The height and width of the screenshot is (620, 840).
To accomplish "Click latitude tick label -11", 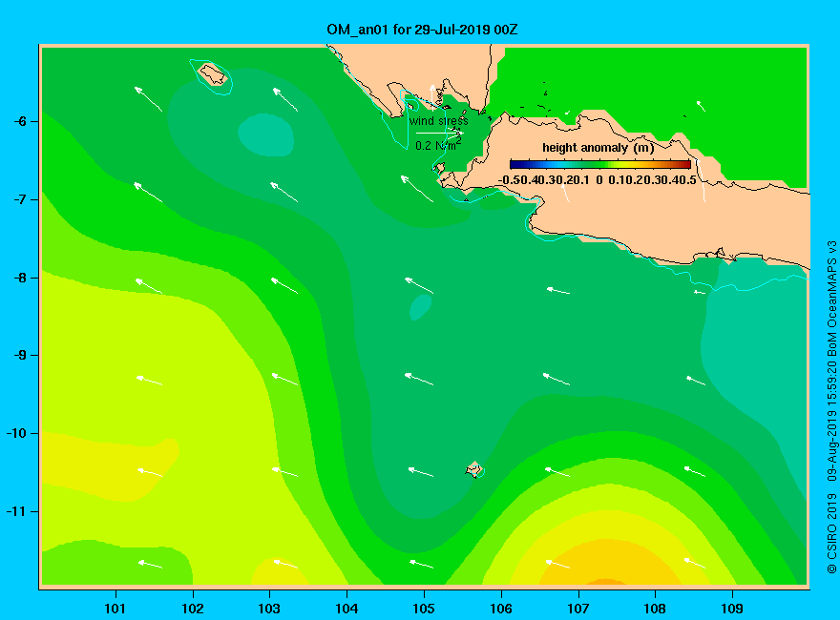I will point(16,511).
